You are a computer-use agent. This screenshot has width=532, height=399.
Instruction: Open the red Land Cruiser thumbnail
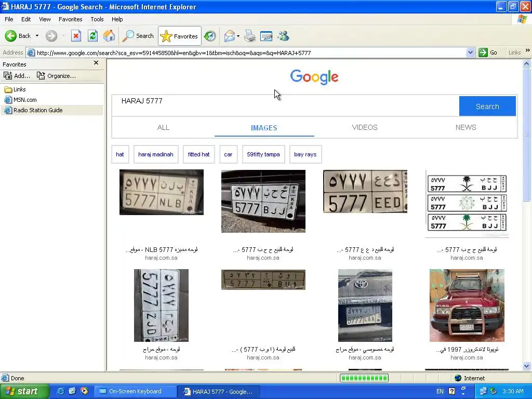pos(467,305)
